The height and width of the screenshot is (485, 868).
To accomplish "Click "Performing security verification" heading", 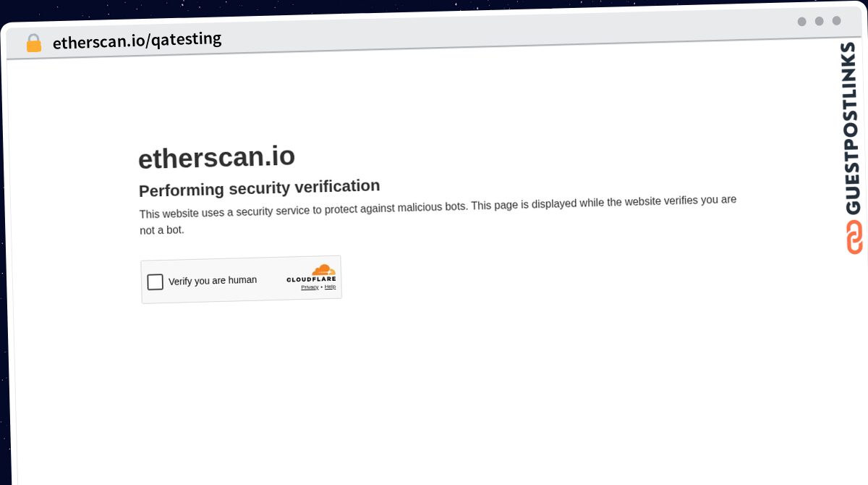I will point(259,188).
